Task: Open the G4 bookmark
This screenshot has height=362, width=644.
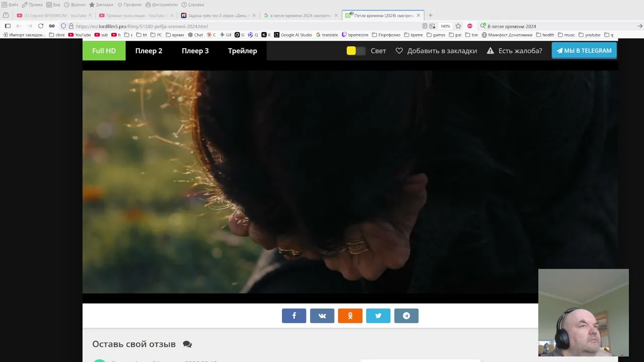Action: tap(225, 35)
